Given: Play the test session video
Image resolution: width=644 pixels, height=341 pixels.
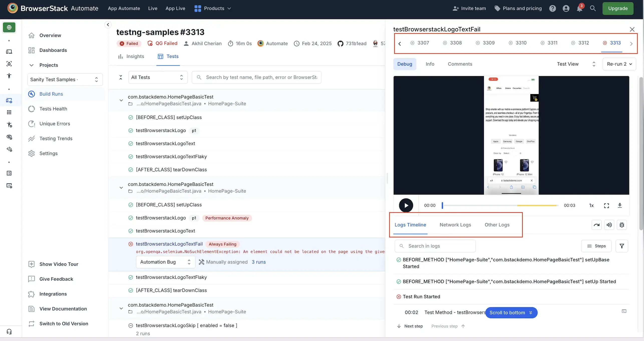Looking at the screenshot, I should click(406, 205).
